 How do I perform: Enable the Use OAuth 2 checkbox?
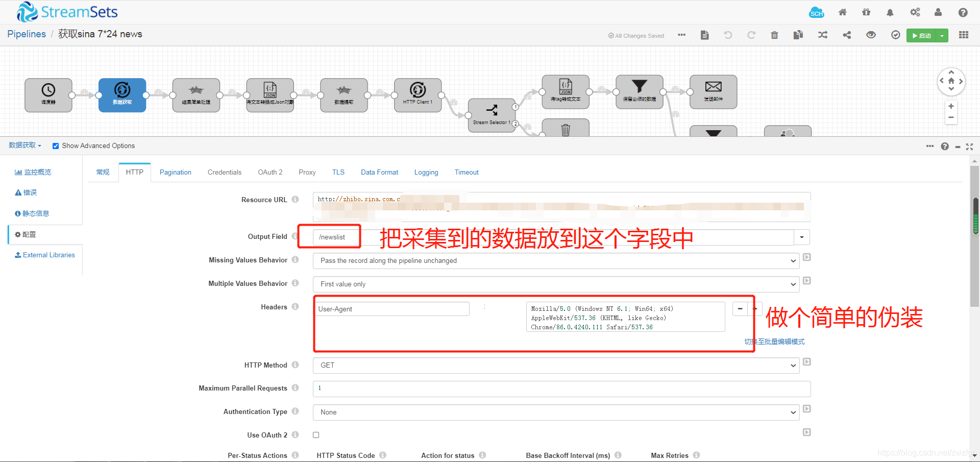tap(316, 435)
